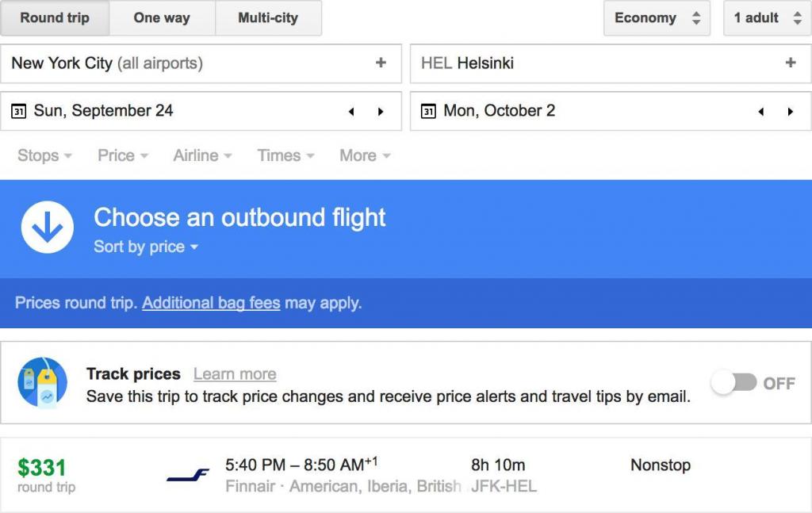The width and height of the screenshot is (812, 513).
Task: Open the Airline filter dropdown
Action: coord(202,155)
